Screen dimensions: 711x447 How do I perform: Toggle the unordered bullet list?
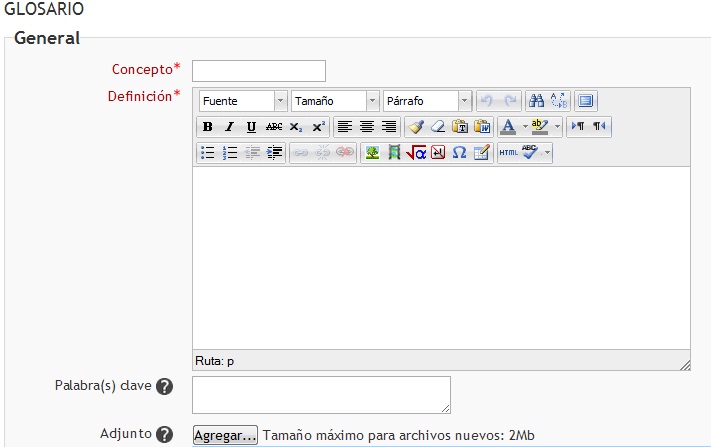(208, 153)
